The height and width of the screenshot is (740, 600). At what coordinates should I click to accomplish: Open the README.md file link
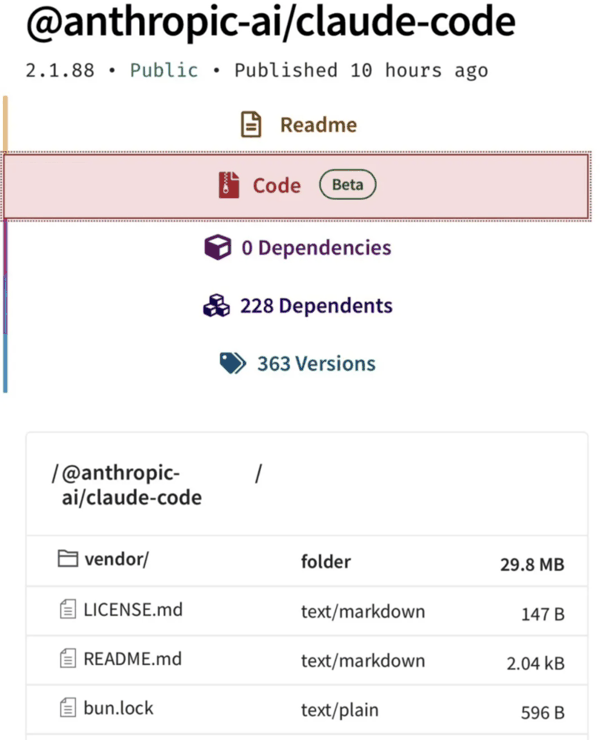(x=134, y=659)
